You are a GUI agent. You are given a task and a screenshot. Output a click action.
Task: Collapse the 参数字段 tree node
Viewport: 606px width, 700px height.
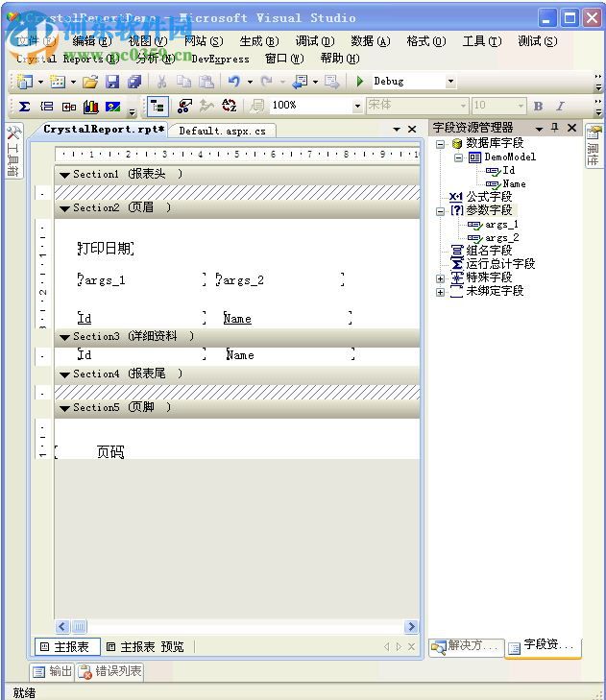440,211
